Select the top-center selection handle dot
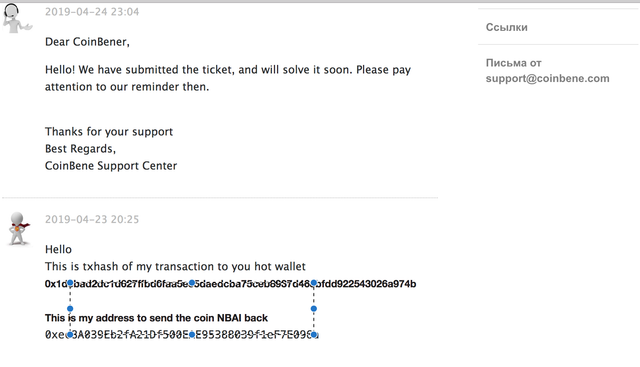Viewport: 640px width, 367px height. (192, 282)
